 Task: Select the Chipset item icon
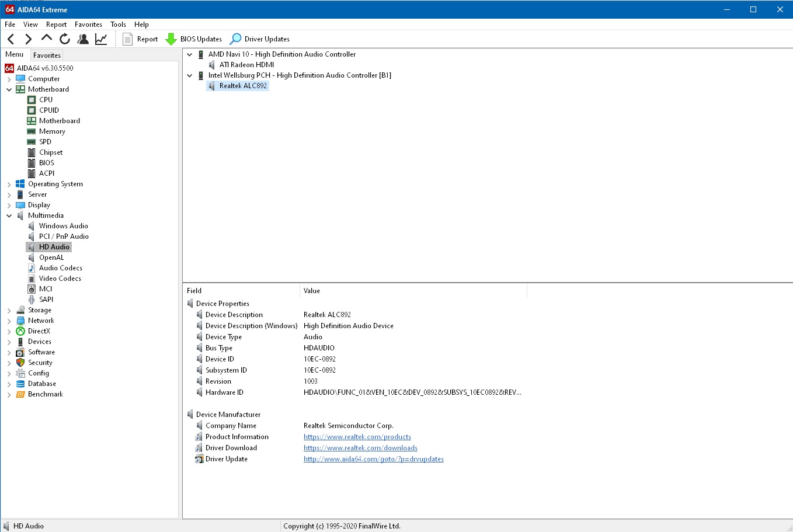pyautogui.click(x=32, y=152)
